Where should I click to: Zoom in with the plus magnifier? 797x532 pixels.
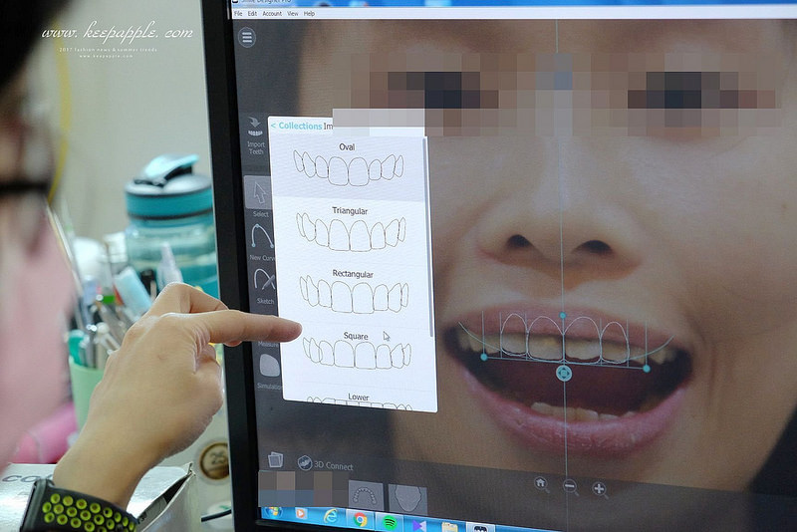600,489
